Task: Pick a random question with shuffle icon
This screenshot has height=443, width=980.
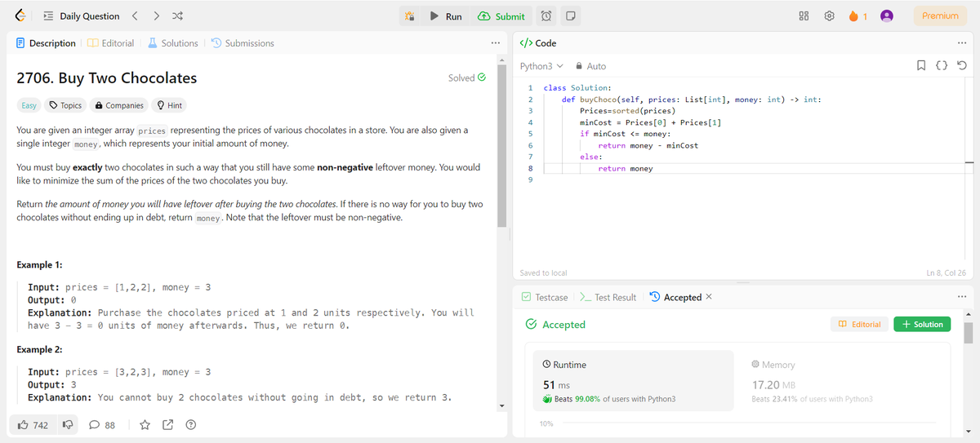Action: pos(177,16)
